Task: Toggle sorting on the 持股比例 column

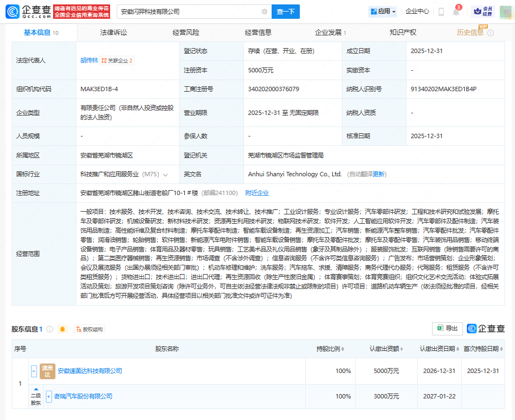Action: click(343, 349)
